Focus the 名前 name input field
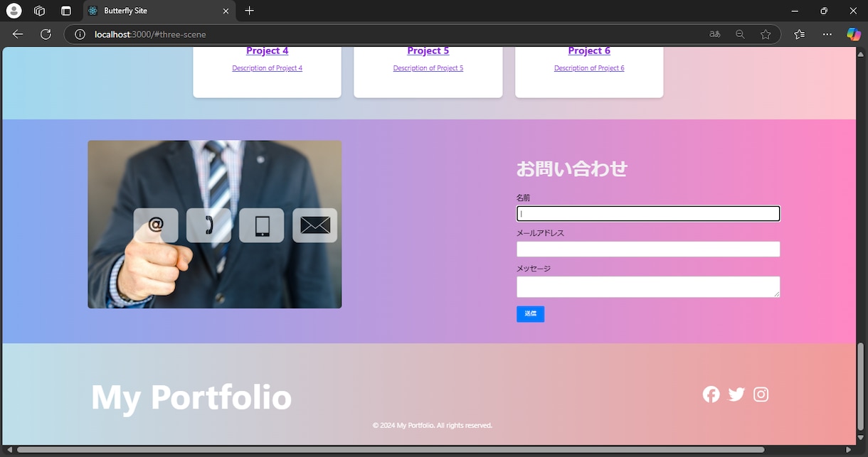 click(648, 213)
